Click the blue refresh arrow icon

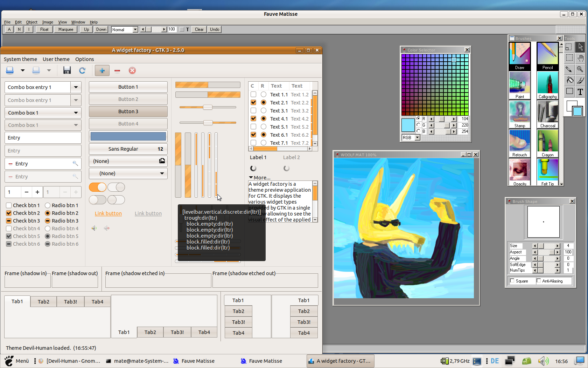point(82,70)
